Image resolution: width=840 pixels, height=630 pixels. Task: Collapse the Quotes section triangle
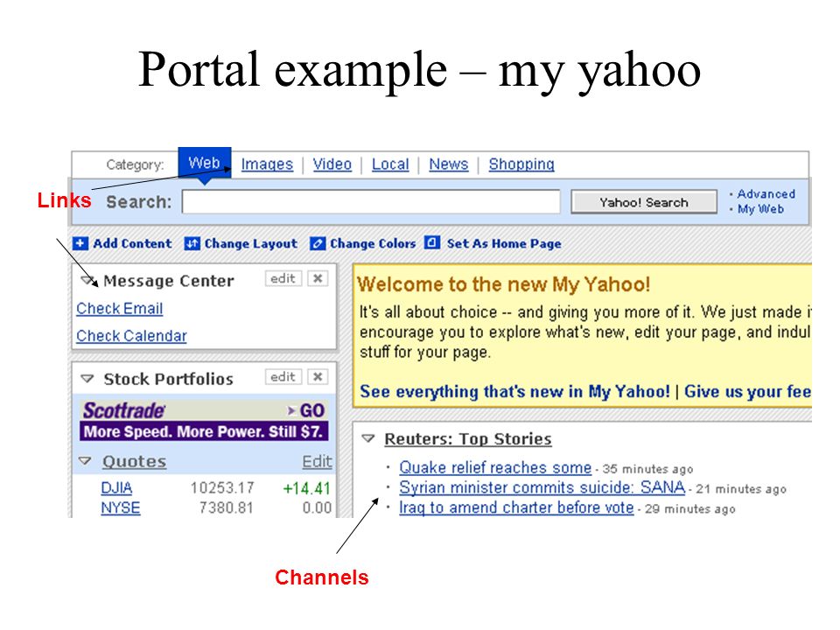tap(85, 461)
